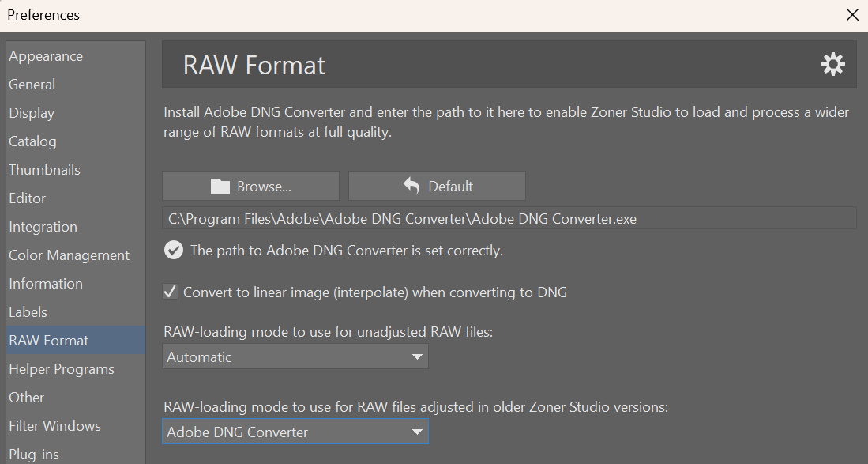Open the gear settings icon in header
868x464 pixels.
point(832,64)
